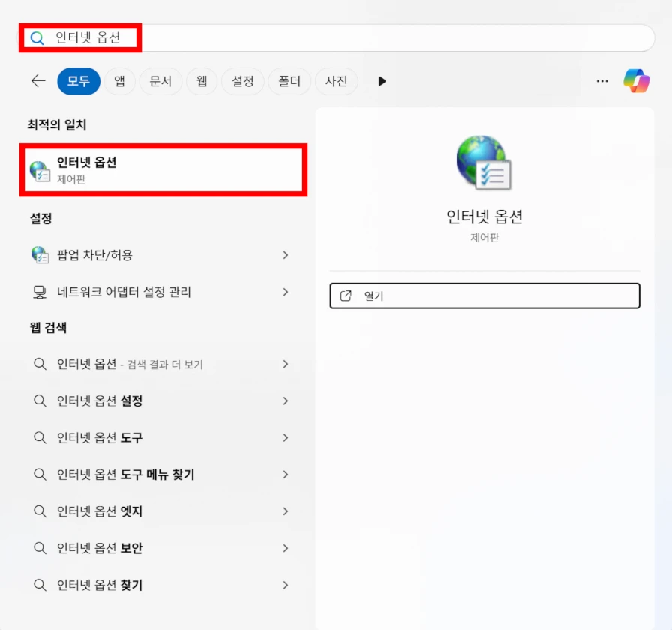Image resolution: width=672 pixels, height=630 pixels.
Task: Expand the 팝업 차단/허용 chevron
Action: point(286,255)
